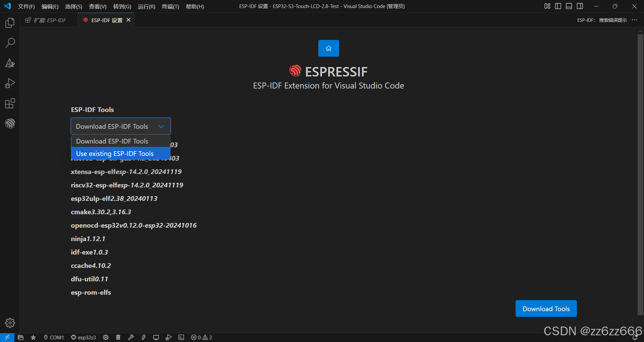Open SDK configuration editor gear icon
The height and width of the screenshot is (342, 644).
click(106, 337)
